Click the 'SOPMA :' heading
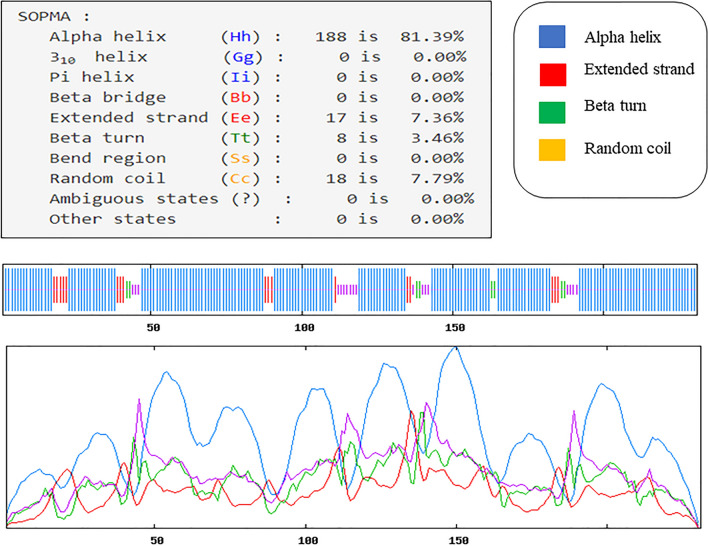The width and height of the screenshot is (708, 546). pyautogui.click(x=54, y=17)
